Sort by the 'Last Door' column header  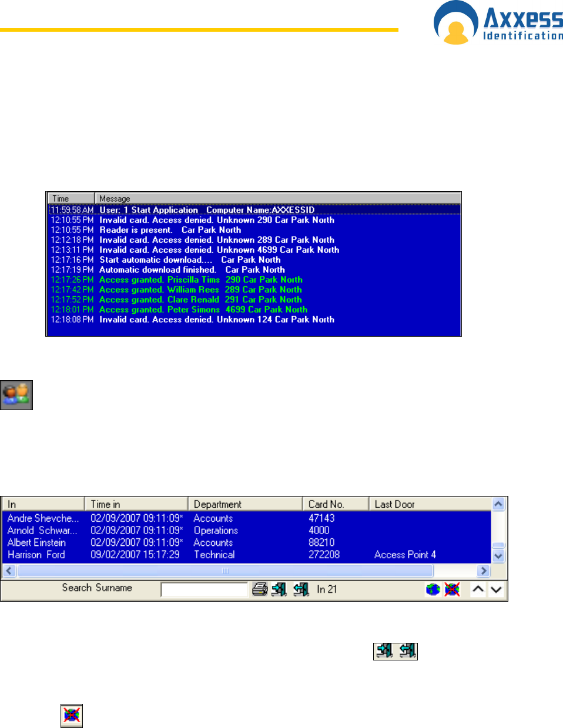[430, 504]
